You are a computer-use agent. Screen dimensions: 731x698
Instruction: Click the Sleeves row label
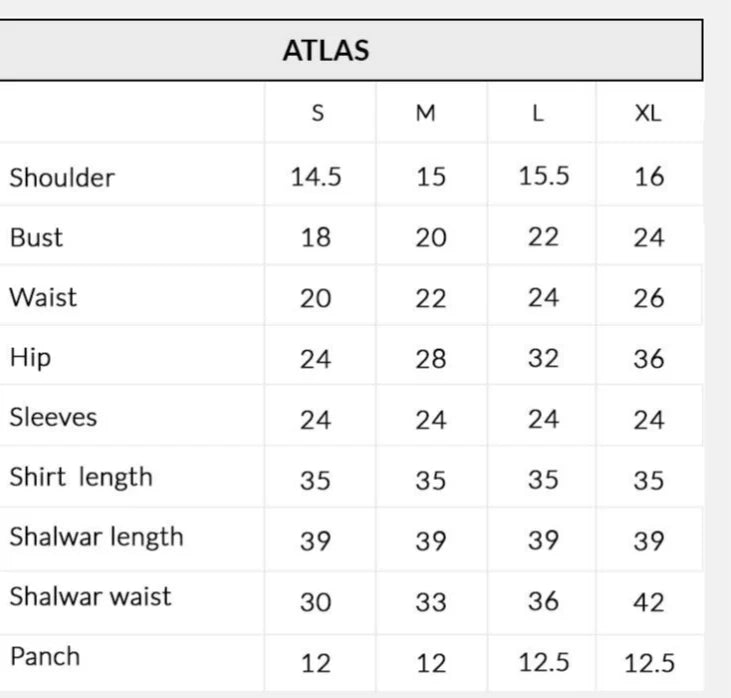(53, 417)
